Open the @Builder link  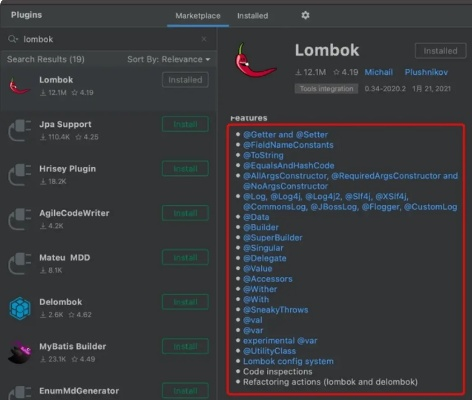[x=261, y=227]
